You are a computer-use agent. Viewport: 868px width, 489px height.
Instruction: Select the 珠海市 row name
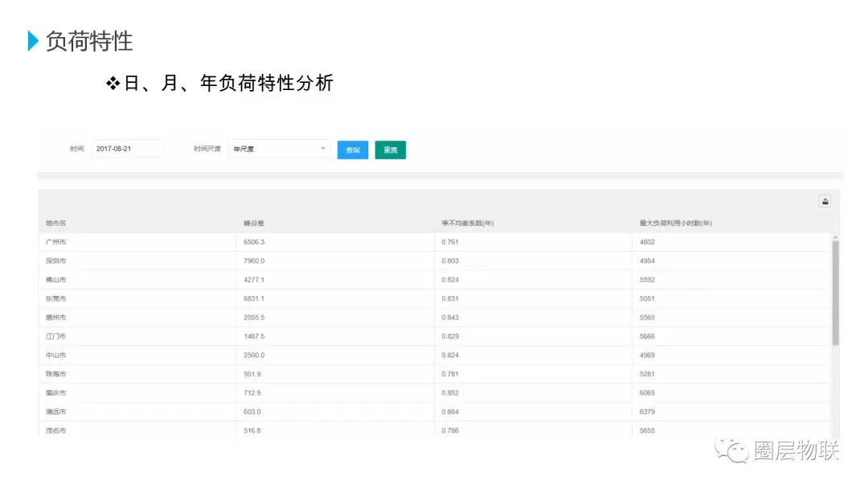click(x=55, y=374)
